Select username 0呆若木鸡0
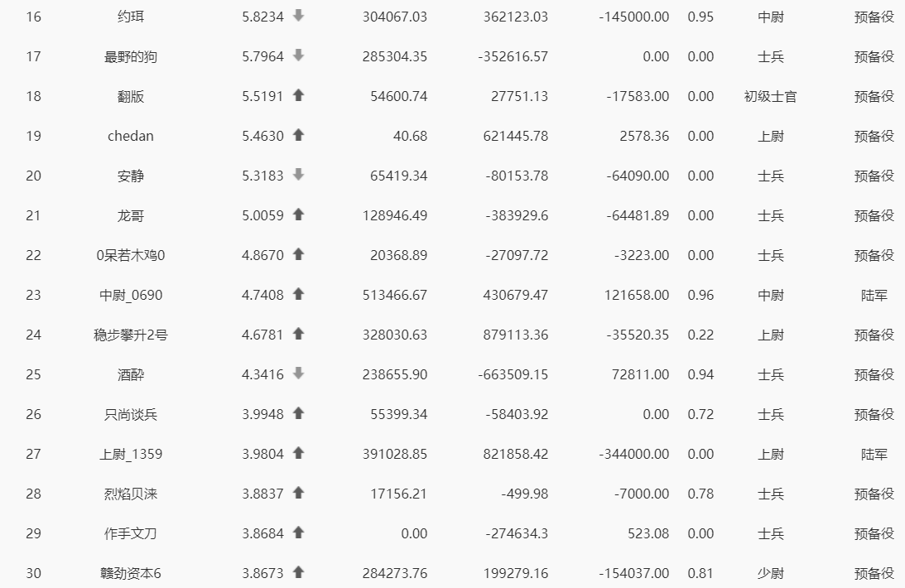 [131, 255]
